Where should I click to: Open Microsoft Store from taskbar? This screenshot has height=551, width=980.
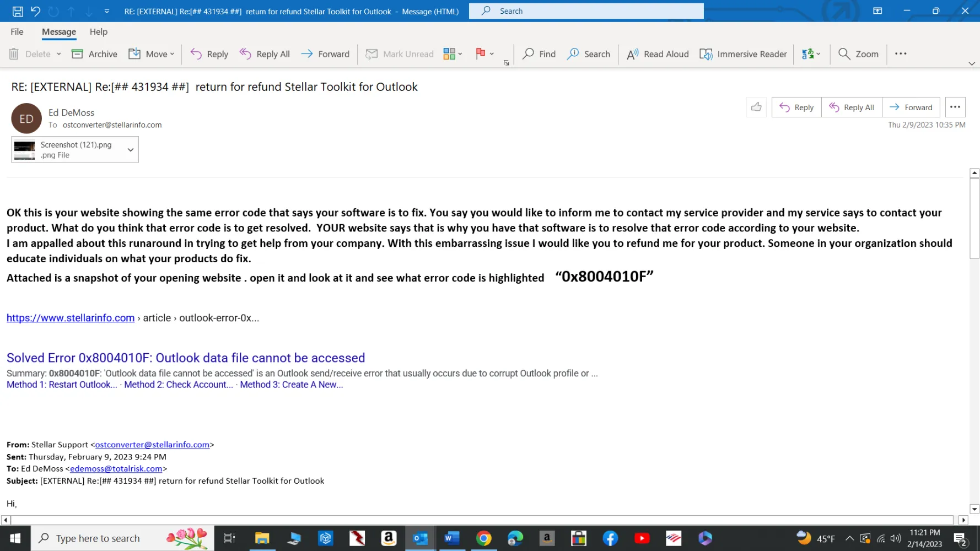[579, 538]
